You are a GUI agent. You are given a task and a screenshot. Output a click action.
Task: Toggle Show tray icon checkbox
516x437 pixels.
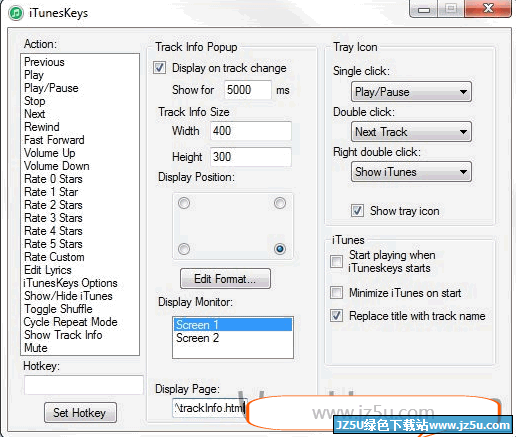(x=357, y=211)
